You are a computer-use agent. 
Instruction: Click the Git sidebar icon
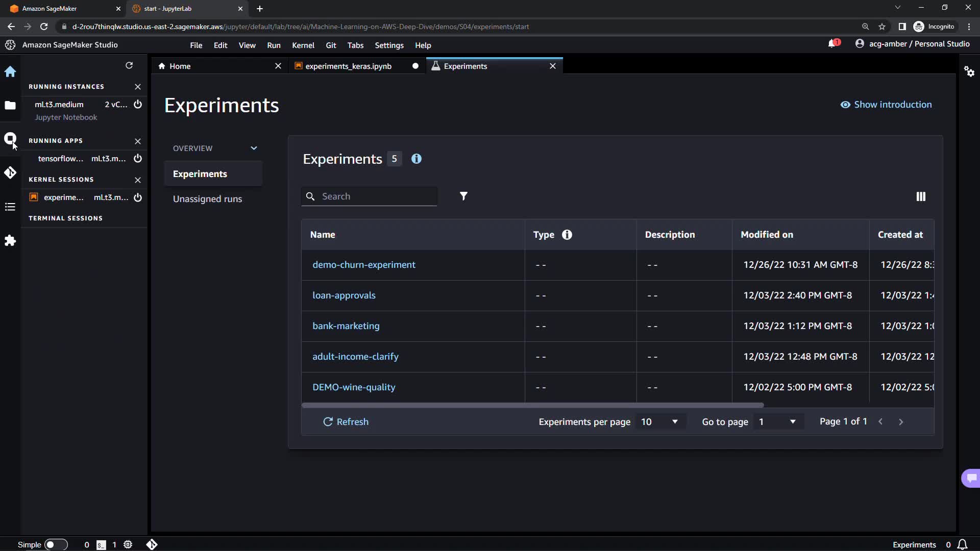point(10,173)
